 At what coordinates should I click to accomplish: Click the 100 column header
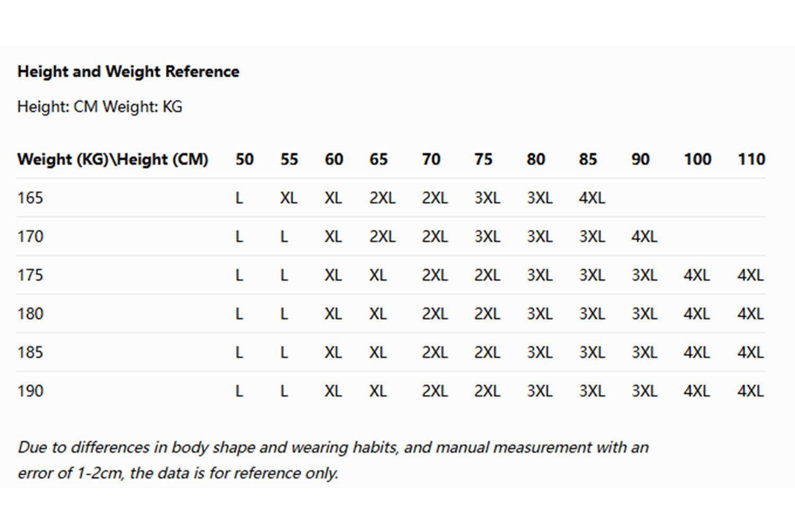point(697,159)
